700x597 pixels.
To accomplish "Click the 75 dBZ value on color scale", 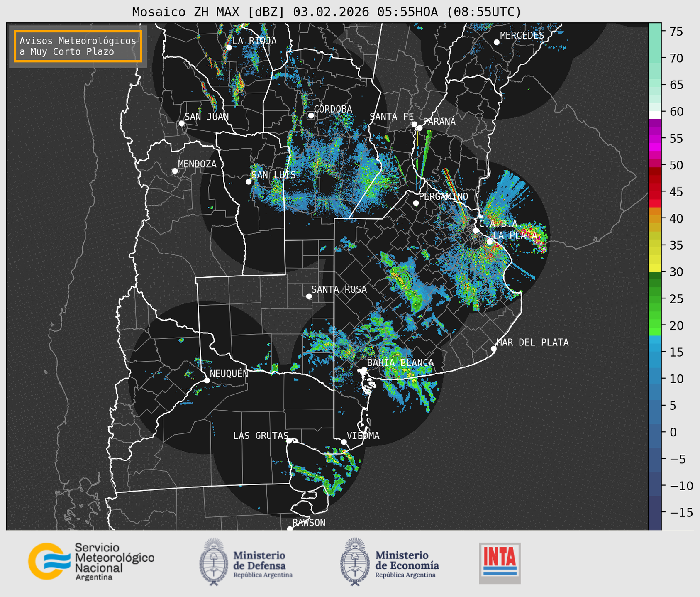I will click(x=676, y=32).
